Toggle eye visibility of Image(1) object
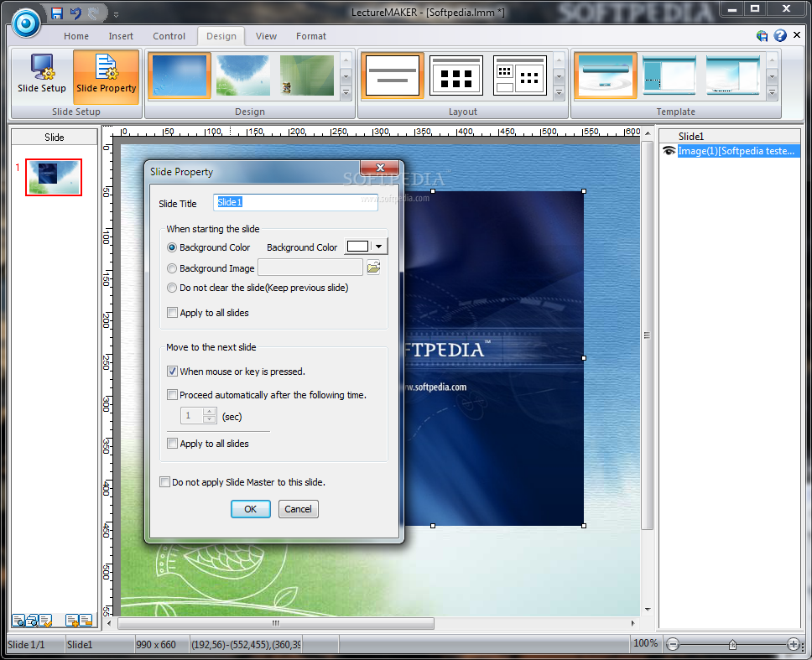This screenshot has height=660, width=812. coord(669,151)
